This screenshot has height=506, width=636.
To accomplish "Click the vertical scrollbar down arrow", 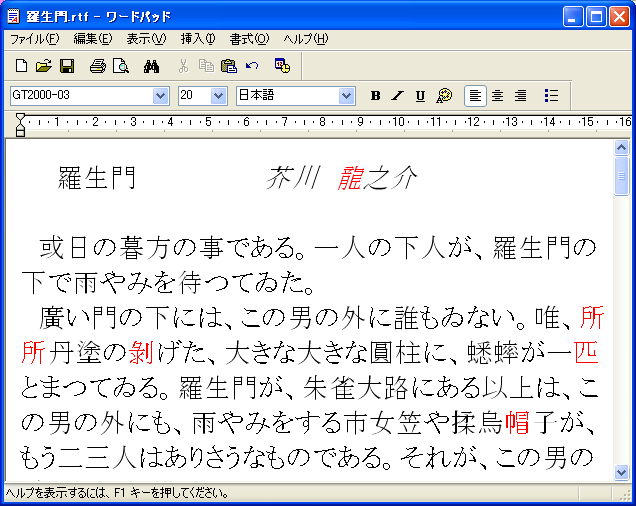I will (621, 475).
